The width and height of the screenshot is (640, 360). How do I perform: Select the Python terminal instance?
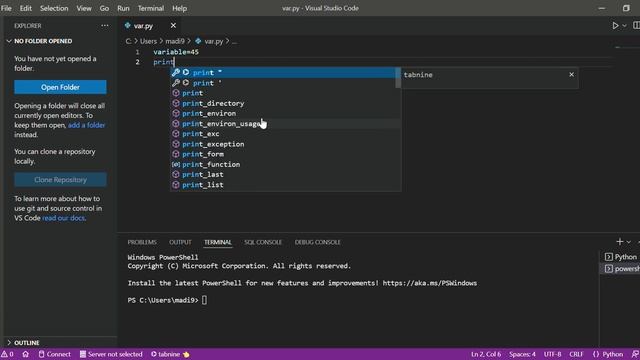pyautogui.click(x=622, y=257)
